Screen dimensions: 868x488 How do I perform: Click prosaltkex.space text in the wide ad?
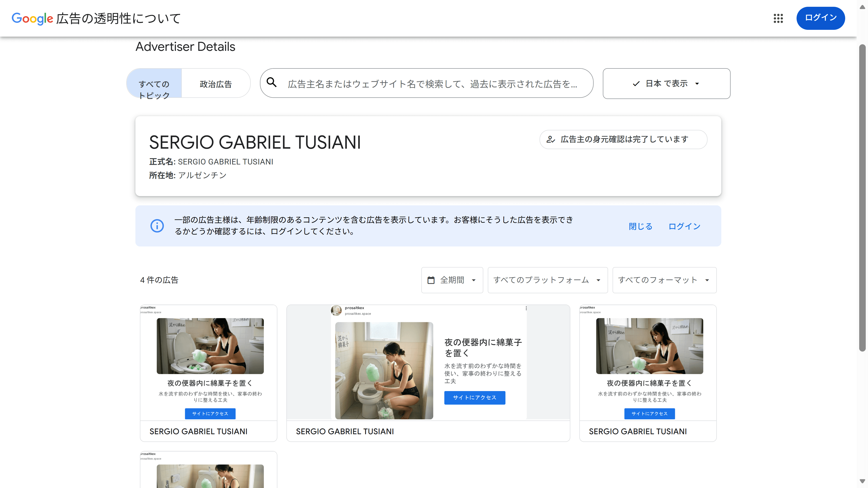pos(358,314)
